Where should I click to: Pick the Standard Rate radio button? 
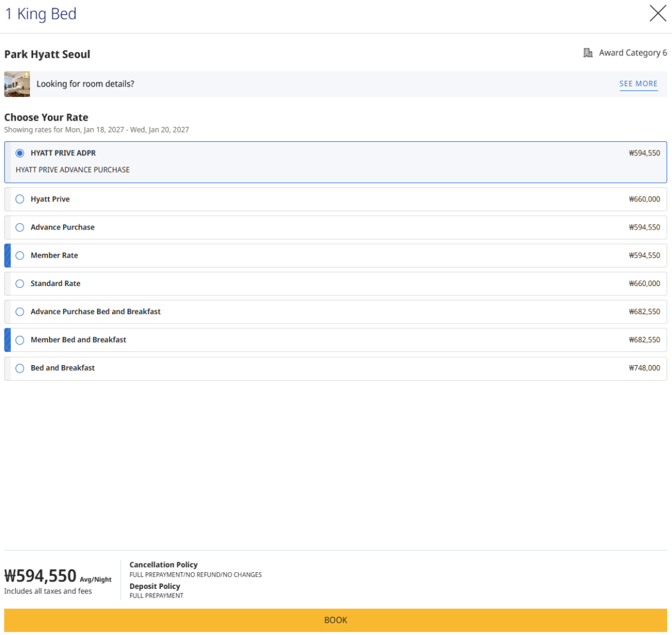20,284
